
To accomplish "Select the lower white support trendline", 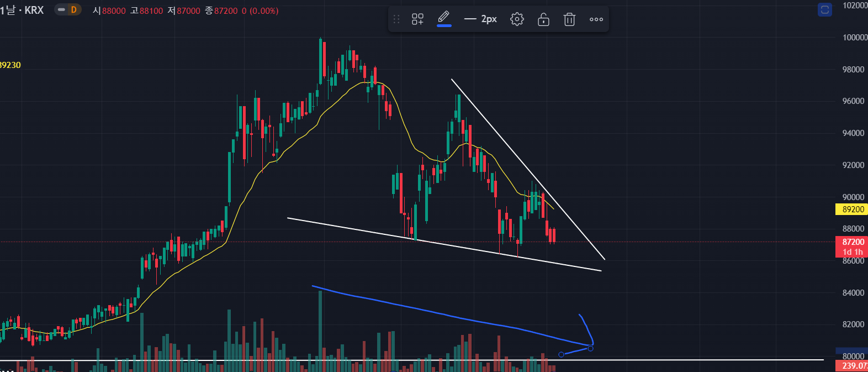I will [444, 244].
